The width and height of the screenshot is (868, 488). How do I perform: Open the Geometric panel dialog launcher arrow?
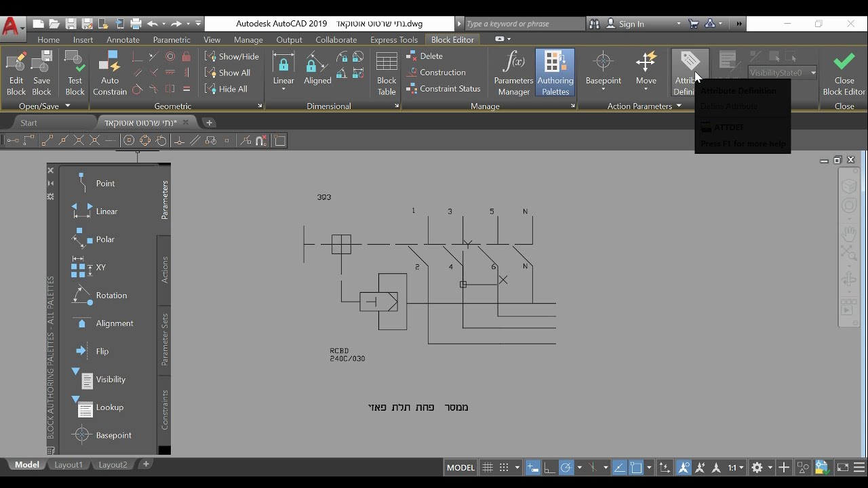click(260, 106)
